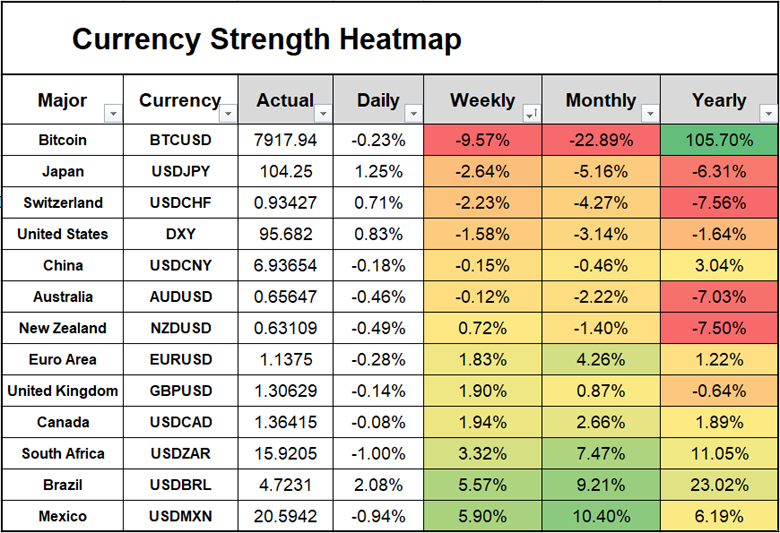Click the United Kingdom row label

click(x=63, y=391)
